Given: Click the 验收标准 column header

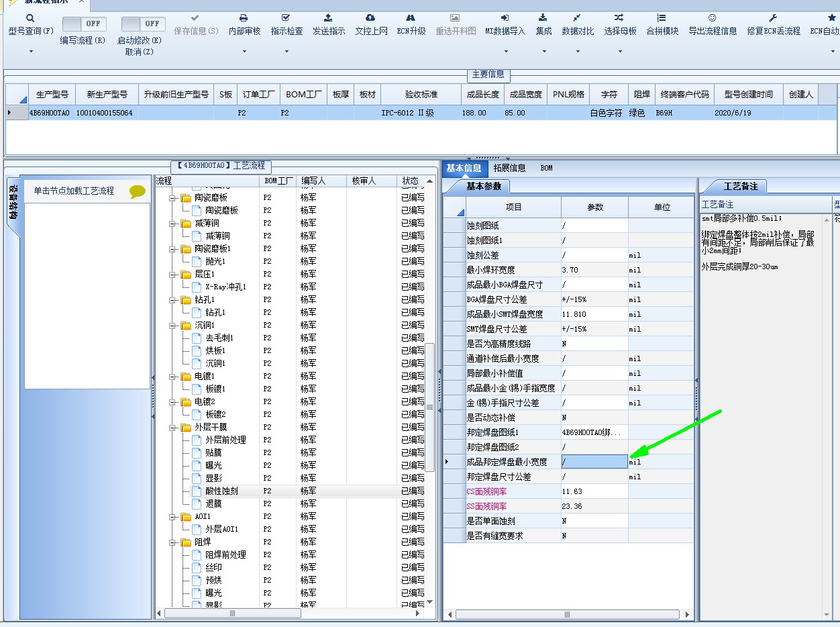Looking at the screenshot, I should (421, 95).
